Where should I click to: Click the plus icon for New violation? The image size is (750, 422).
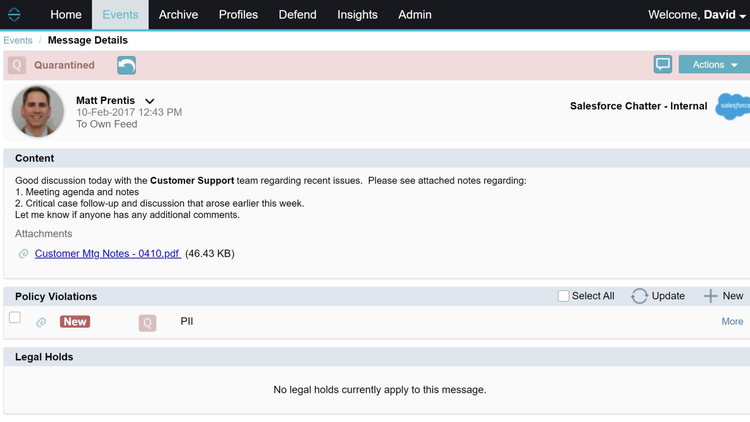[710, 296]
